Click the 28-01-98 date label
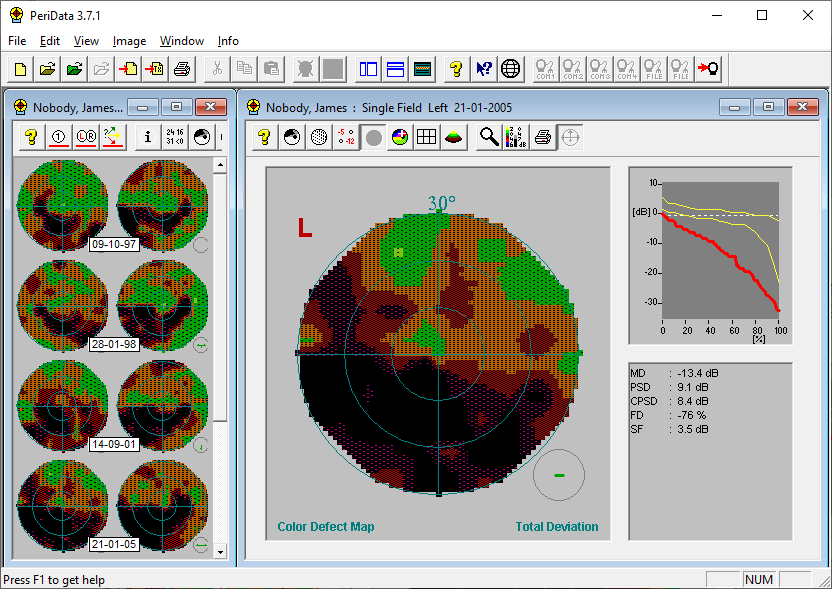This screenshot has height=589, width=832. coord(114,344)
